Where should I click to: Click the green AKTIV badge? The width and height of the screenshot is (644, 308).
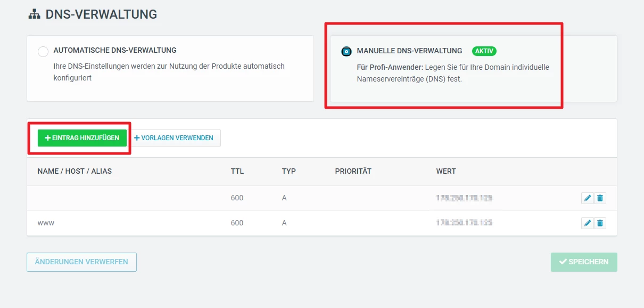484,51
